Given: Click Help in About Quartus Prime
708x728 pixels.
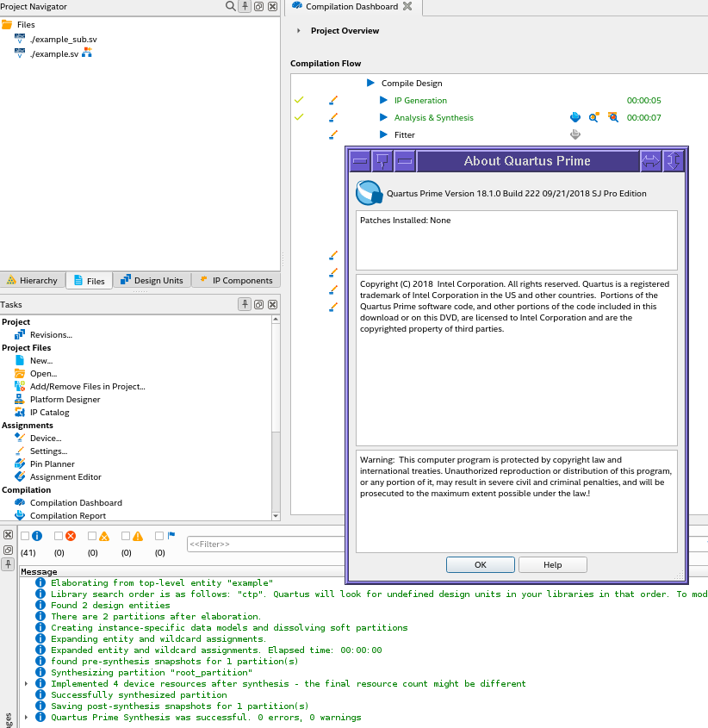Looking at the screenshot, I should [x=552, y=564].
